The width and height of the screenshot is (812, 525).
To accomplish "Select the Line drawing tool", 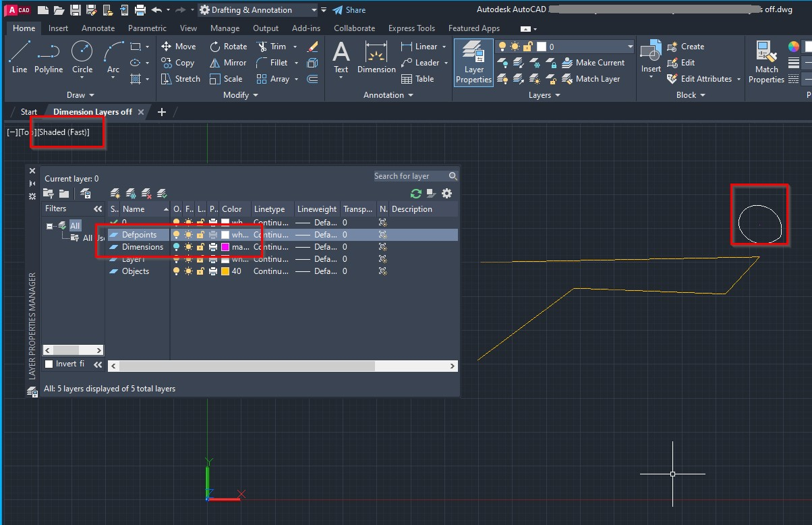I will coord(20,57).
